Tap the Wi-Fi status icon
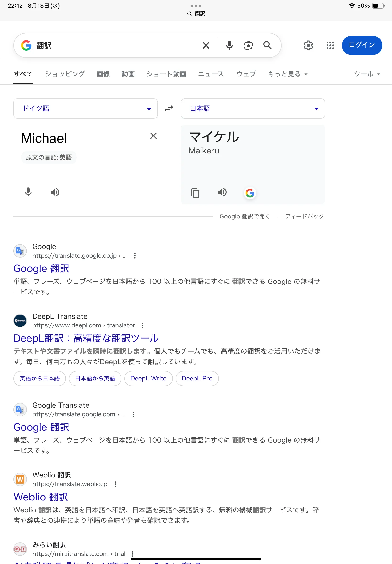 352,6
